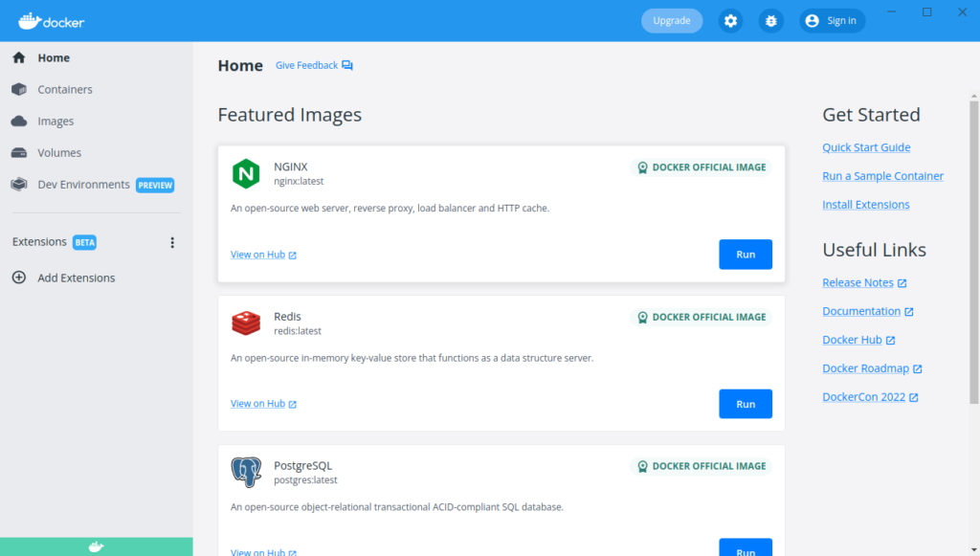The height and width of the screenshot is (556, 980).
Task: Click the Upgrade button
Action: [671, 21]
